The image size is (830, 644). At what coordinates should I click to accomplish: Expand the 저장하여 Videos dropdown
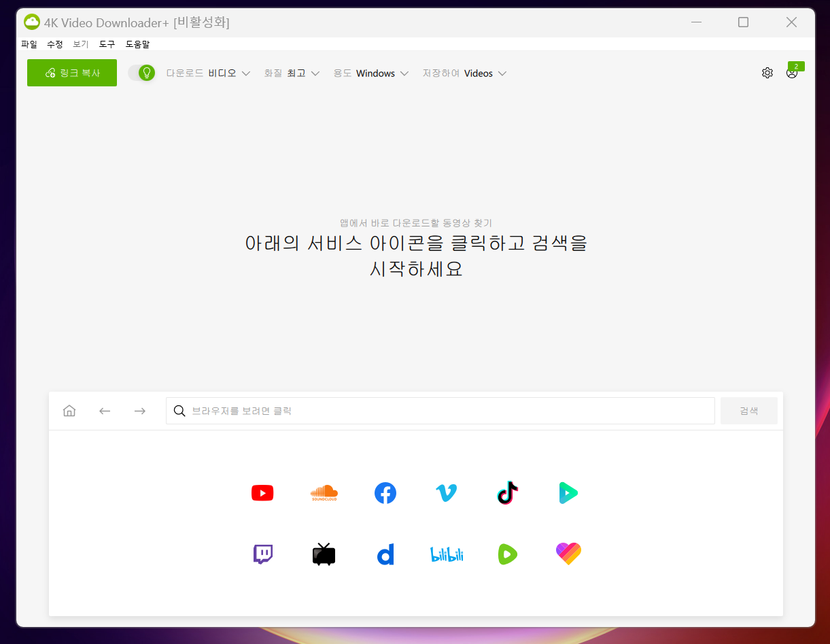pyautogui.click(x=465, y=73)
